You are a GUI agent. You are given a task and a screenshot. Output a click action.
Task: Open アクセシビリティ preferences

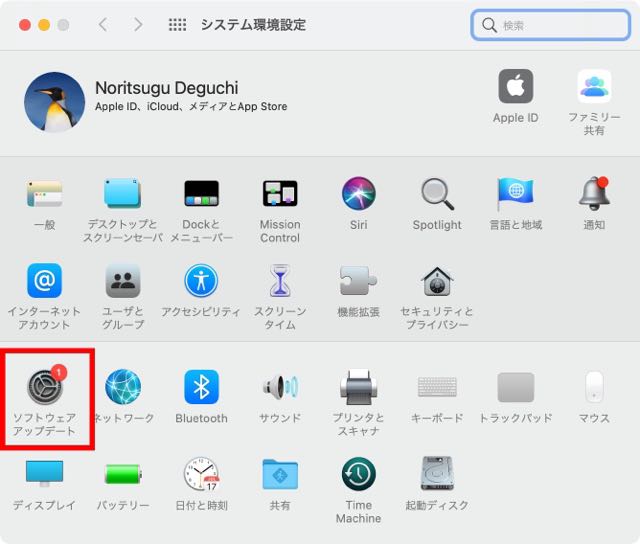(x=201, y=280)
